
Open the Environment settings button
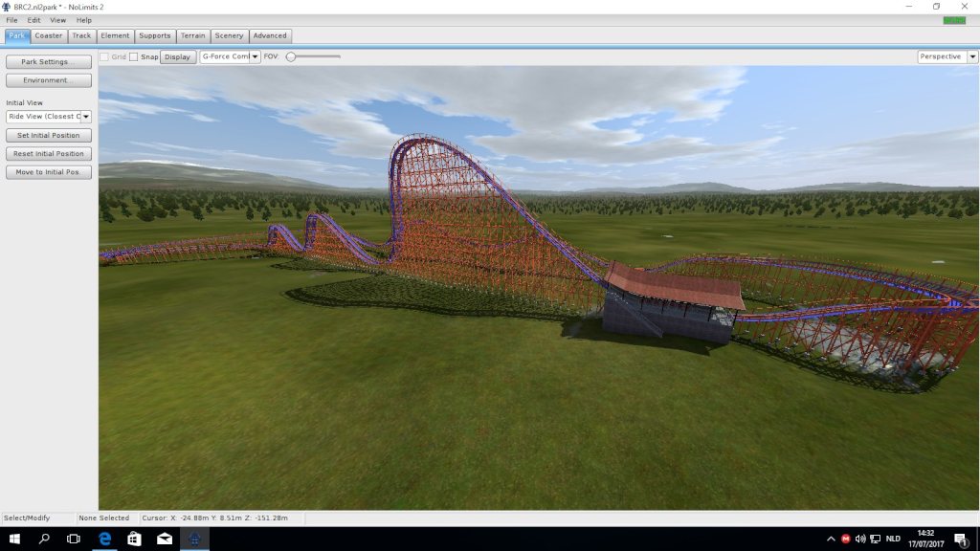[49, 80]
